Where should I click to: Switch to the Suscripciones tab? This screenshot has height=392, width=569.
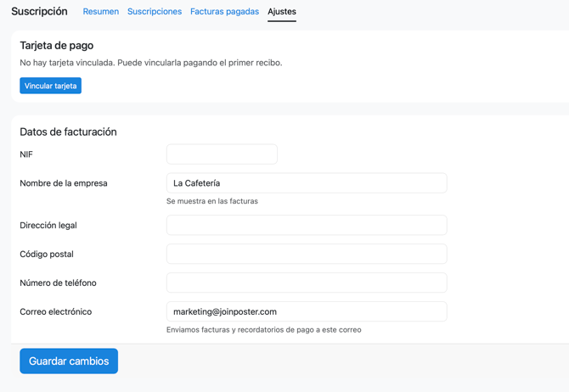tap(155, 12)
